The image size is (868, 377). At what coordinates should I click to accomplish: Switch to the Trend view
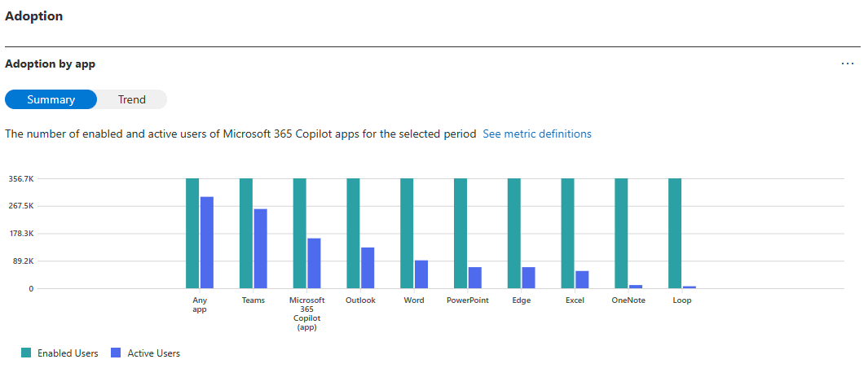pos(131,99)
